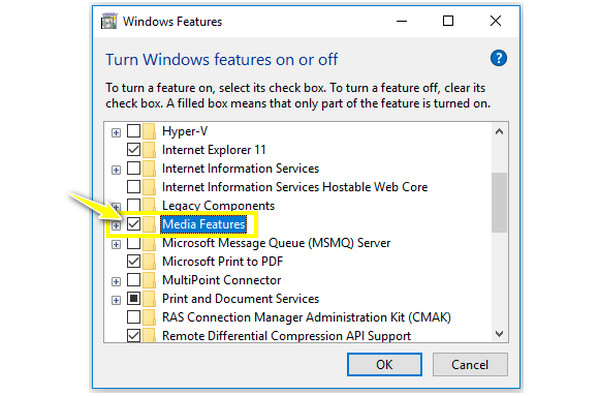Screen dimensions: 600x396
Task: Expand Print and Document Services node
Action: [x=116, y=300]
